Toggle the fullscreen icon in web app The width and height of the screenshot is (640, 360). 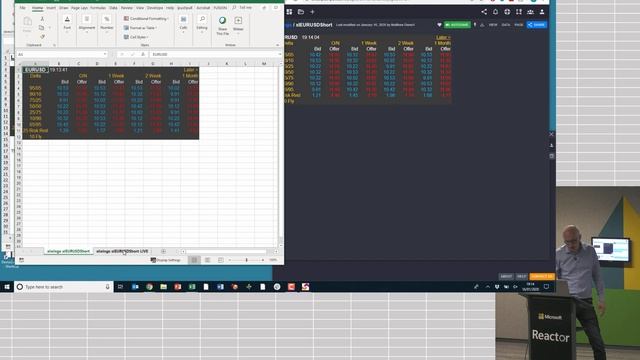pyautogui.click(x=518, y=12)
